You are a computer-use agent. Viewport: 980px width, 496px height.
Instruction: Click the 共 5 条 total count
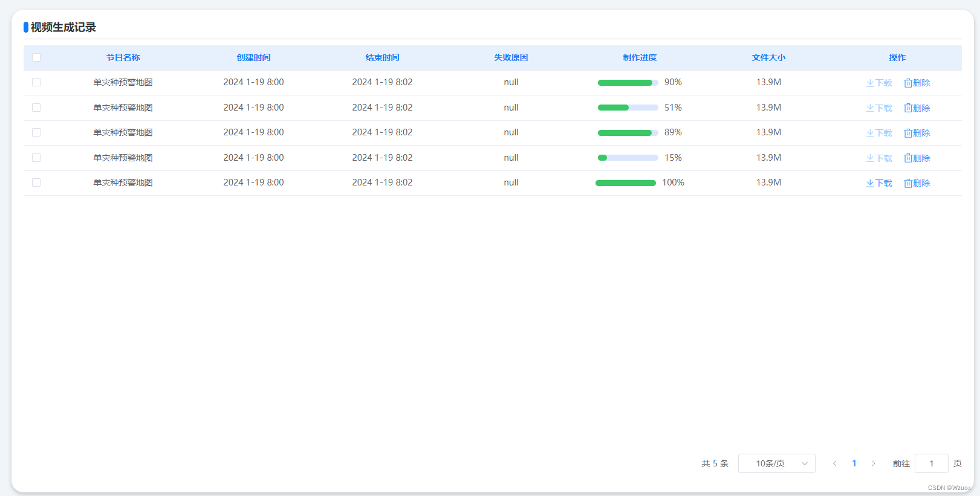[715, 463]
